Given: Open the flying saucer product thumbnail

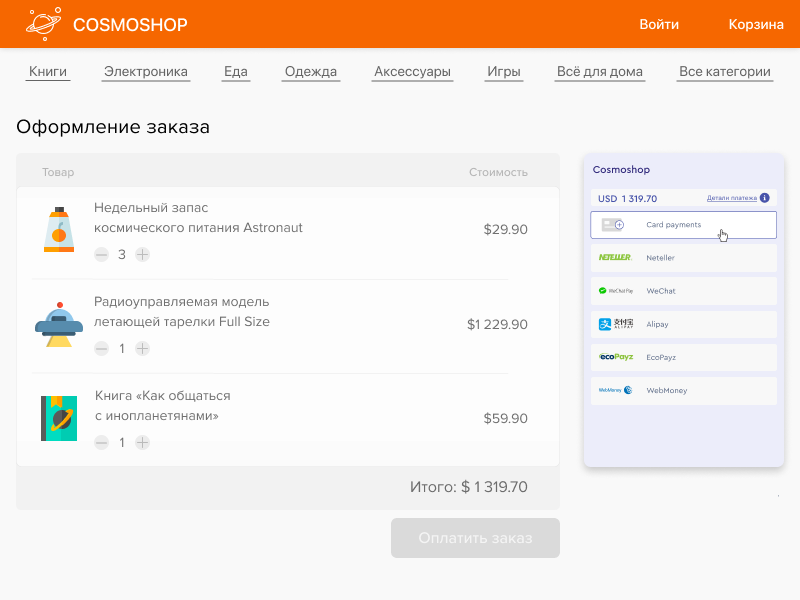Looking at the screenshot, I should click(59, 324).
